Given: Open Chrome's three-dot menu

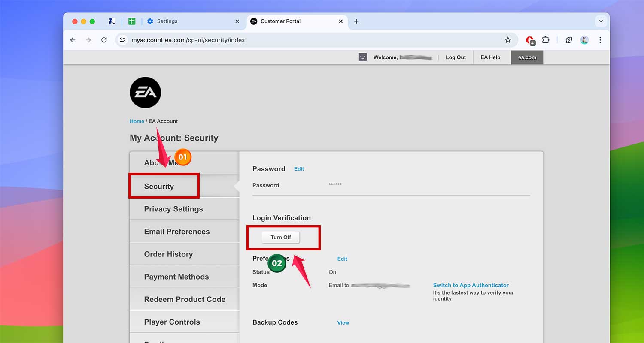Looking at the screenshot, I should 600,40.
